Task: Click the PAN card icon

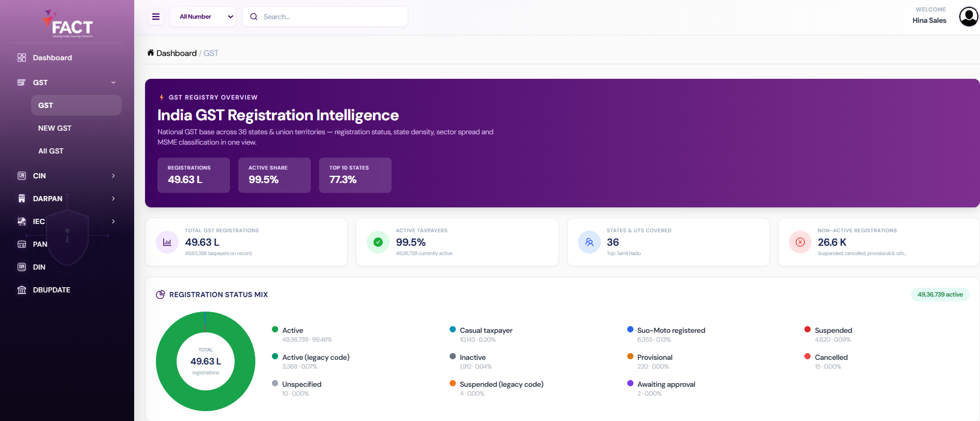Action: tap(22, 244)
